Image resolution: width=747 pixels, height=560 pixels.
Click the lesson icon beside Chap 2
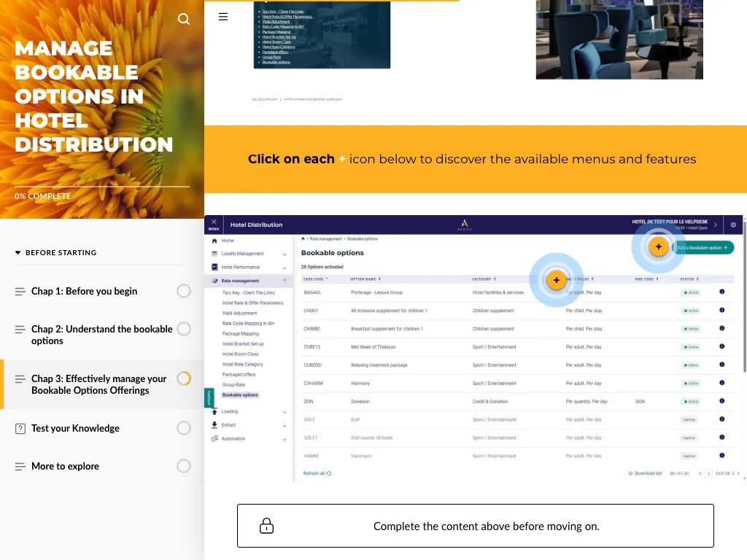coord(20,330)
